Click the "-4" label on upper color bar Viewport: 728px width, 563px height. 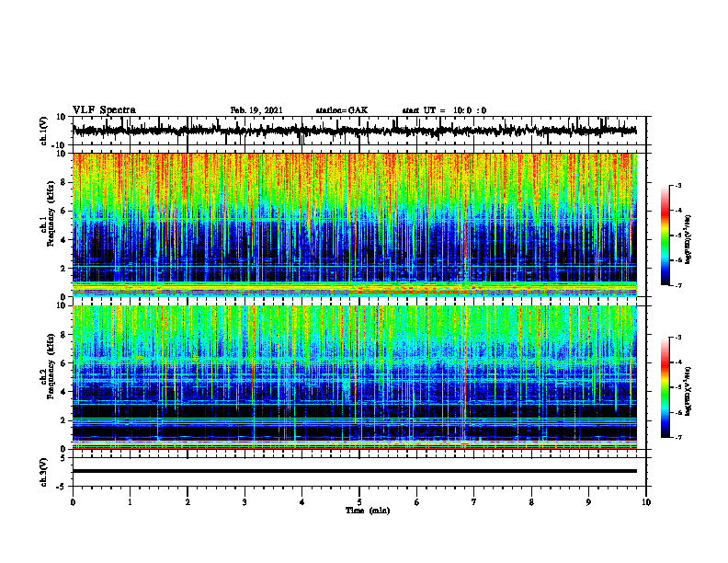pos(678,211)
